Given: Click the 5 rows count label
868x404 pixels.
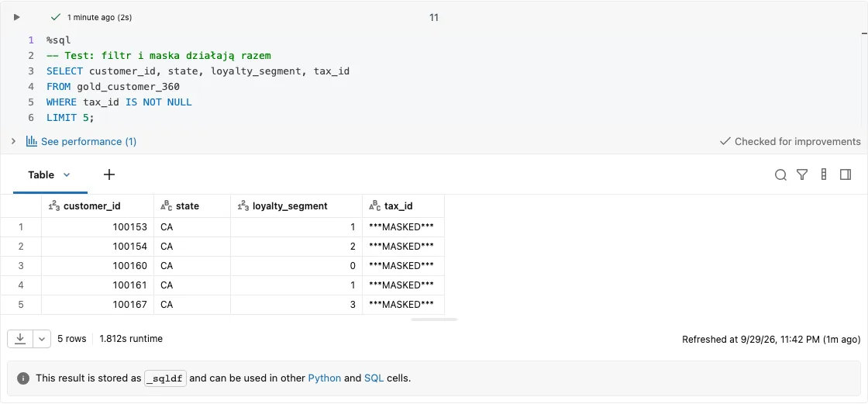Looking at the screenshot, I should (x=72, y=339).
